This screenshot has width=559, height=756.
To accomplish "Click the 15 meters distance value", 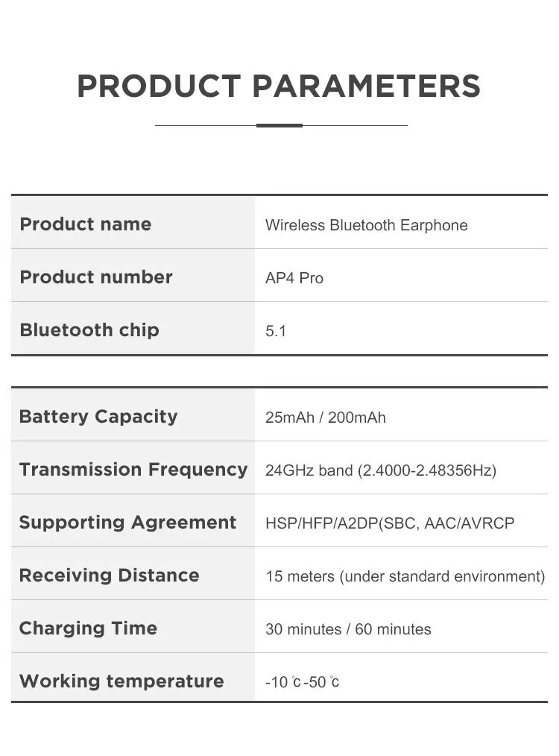I will click(405, 576).
